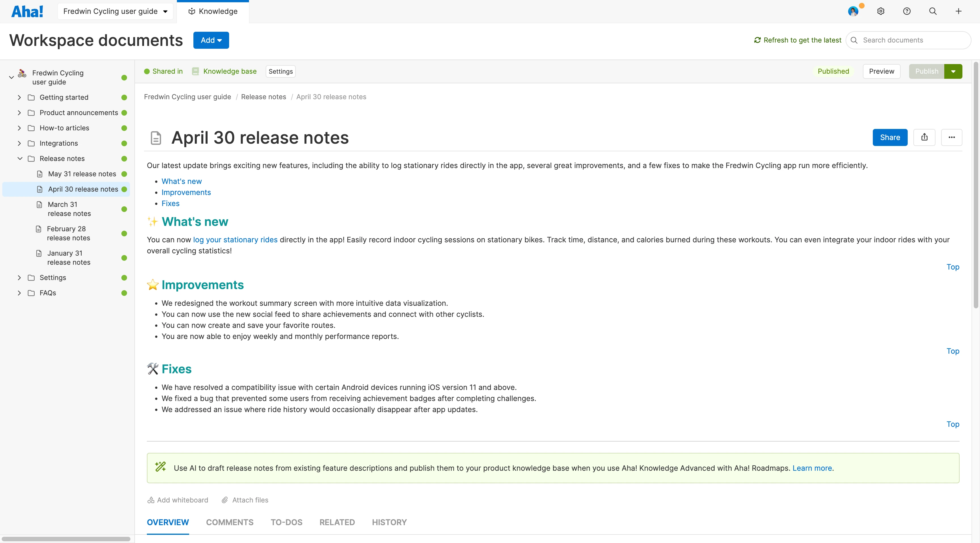Click the Preview button
Screen dimensions: 980x543
(882, 71)
